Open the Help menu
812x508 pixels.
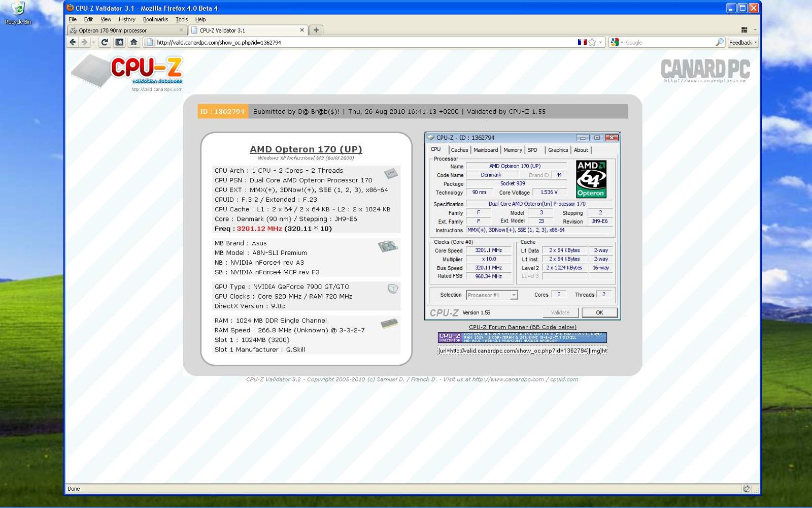[x=200, y=19]
